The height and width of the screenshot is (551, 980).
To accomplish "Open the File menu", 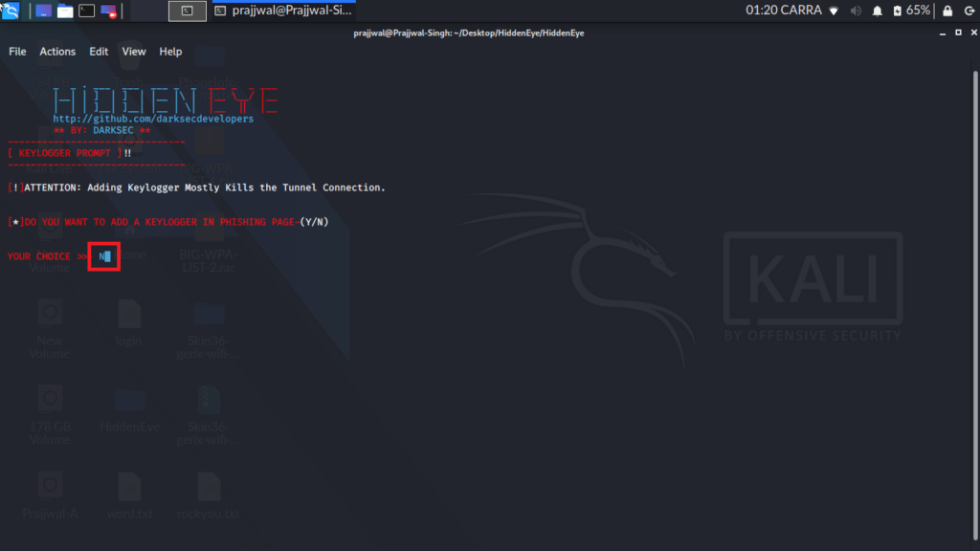I will click(17, 52).
